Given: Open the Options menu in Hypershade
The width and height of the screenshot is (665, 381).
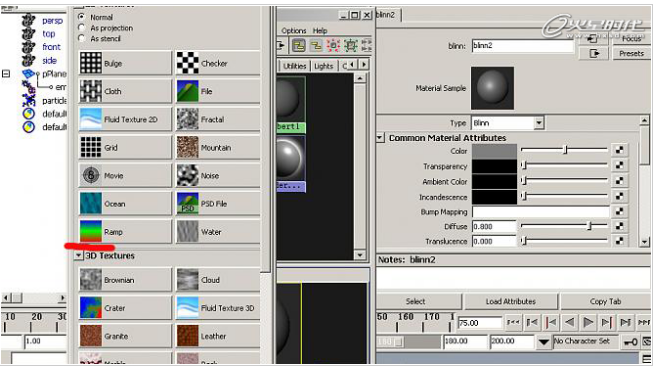Looking at the screenshot, I should tap(293, 31).
